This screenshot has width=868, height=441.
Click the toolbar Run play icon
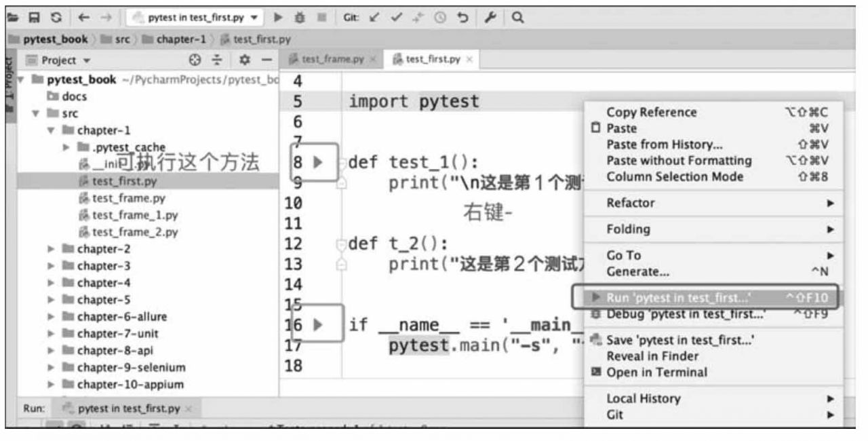pyautogui.click(x=278, y=19)
